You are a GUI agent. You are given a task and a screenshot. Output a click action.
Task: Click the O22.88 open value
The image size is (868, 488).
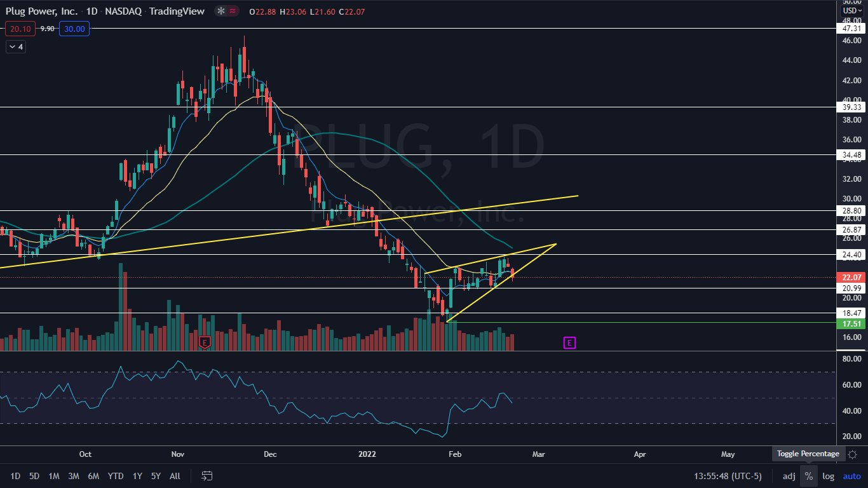point(264,11)
